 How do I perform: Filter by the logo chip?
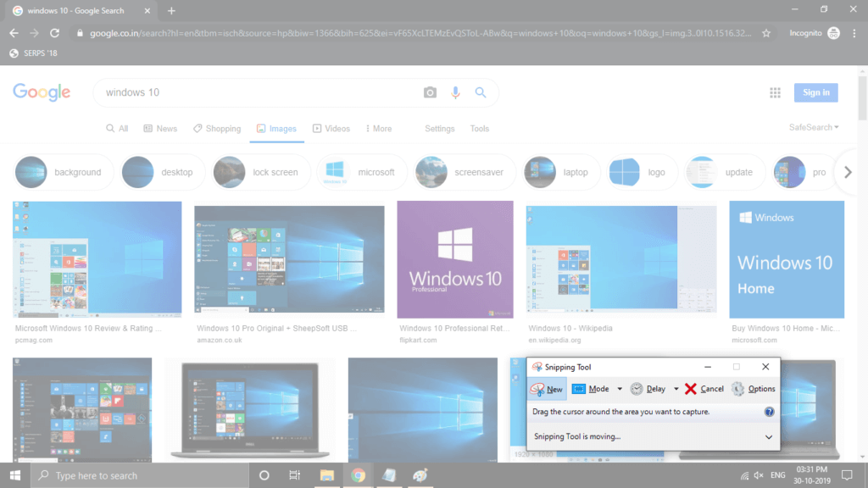click(x=641, y=172)
